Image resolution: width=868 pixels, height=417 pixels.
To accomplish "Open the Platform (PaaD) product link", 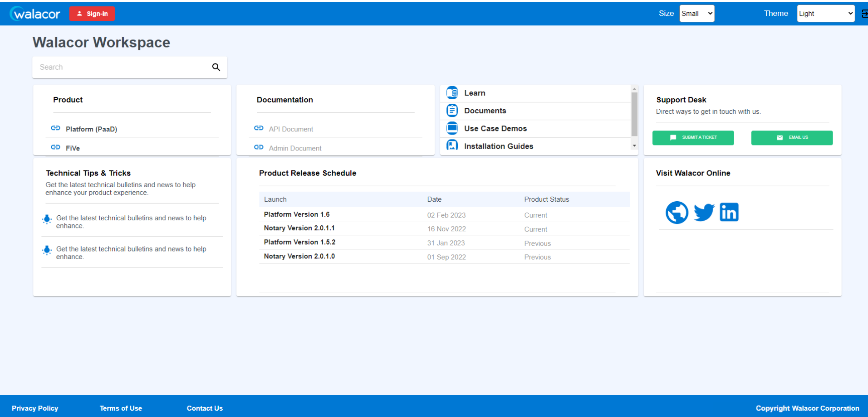I will click(91, 129).
